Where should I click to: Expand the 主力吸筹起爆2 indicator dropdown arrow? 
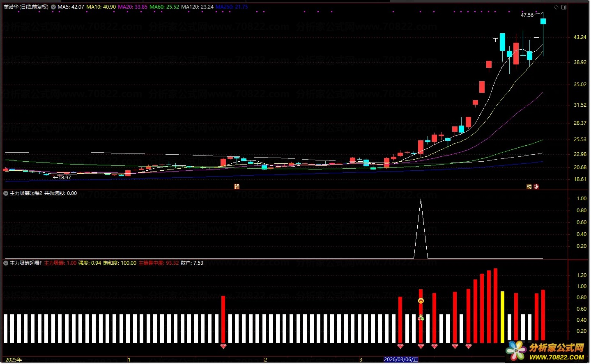[6, 193]
